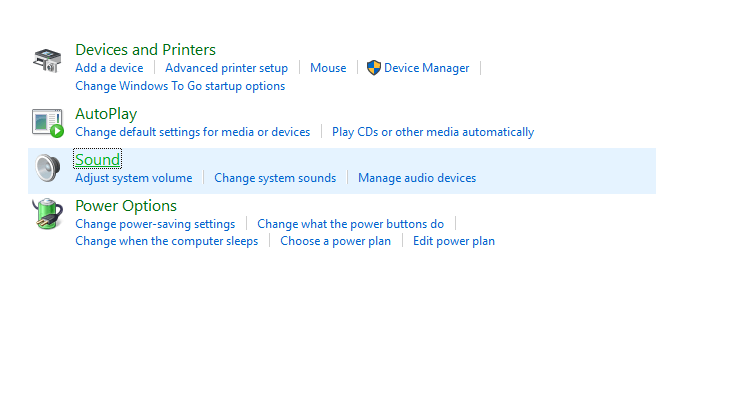Image resolution: width=729 pixels, height=413 pixels.
Task: Open the Mouse settings link
Action: point(328,68)
